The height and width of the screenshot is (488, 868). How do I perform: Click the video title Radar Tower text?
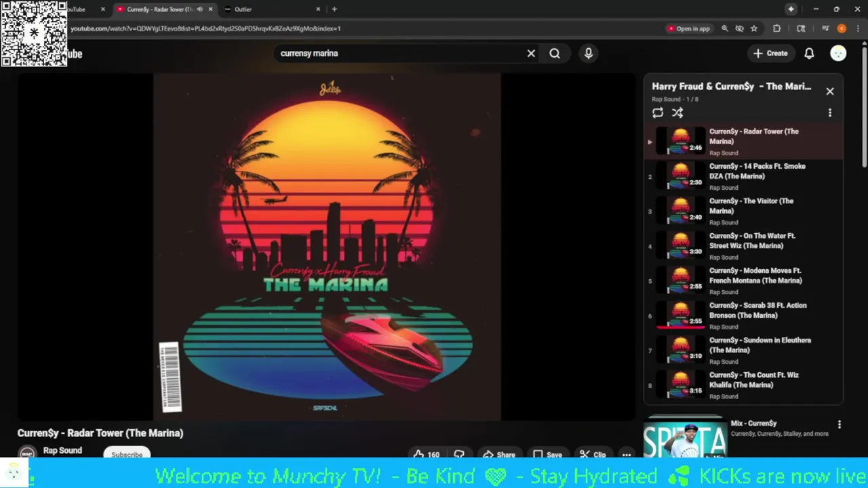[x=100, y=433]
